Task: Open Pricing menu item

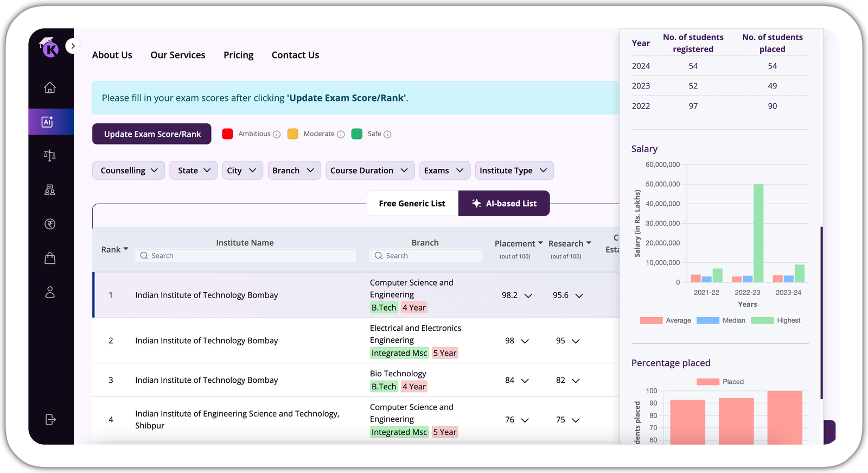Action: tap(239, 55)
